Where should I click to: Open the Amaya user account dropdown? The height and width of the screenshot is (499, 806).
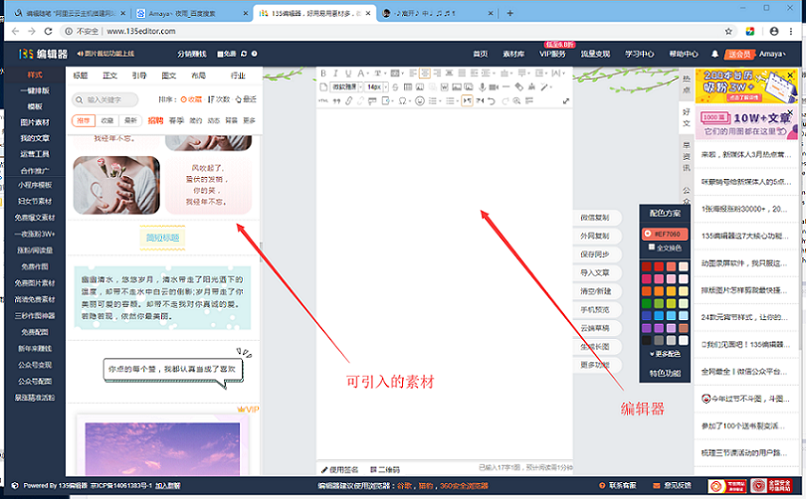coord(772,54)
